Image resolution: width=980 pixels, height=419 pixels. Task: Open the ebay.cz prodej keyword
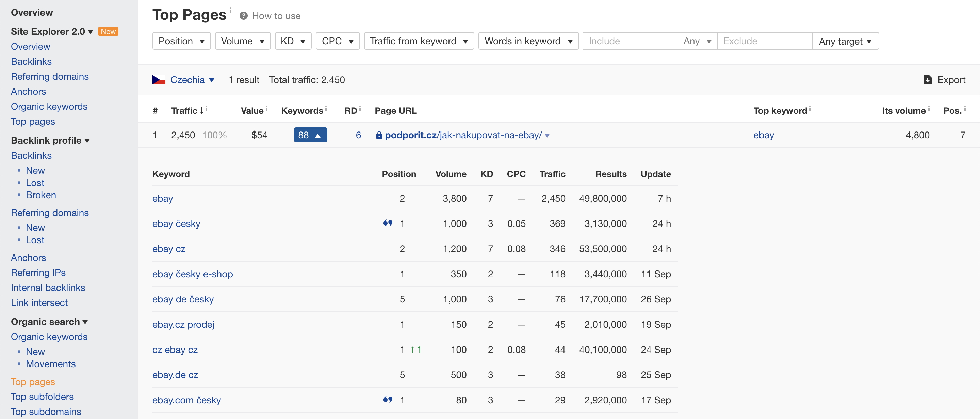(x=183, y=324)
